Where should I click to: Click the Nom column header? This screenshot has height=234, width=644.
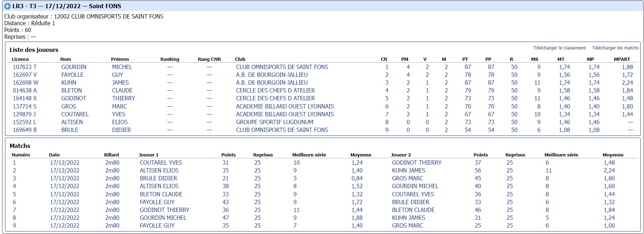66,59
